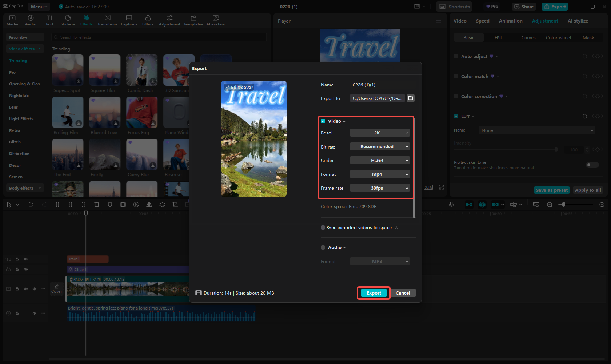Image resolution: width=611 pixels, height=364 pixels.
Task: Expand the LUT Name dropdown set to None
Action: 536,130
